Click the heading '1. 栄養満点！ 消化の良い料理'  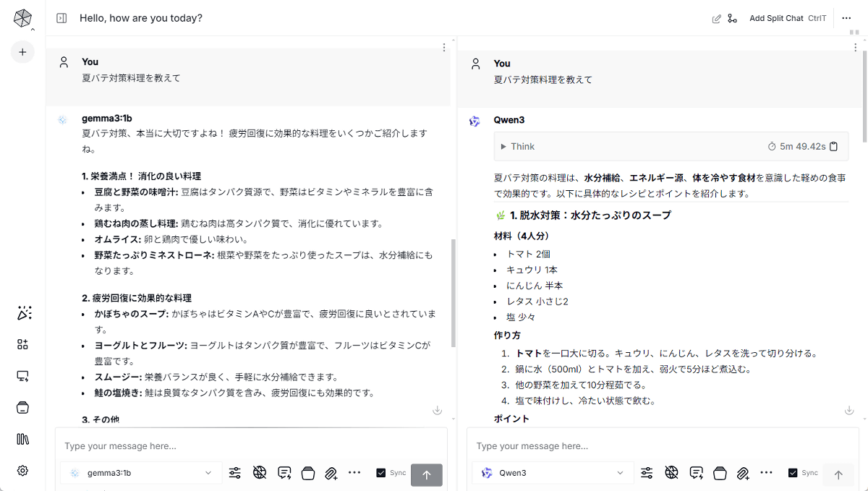tap(142, 176)
